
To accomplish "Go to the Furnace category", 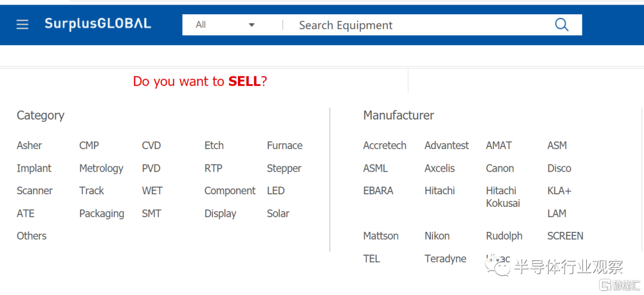I will [x=284, y=145].
